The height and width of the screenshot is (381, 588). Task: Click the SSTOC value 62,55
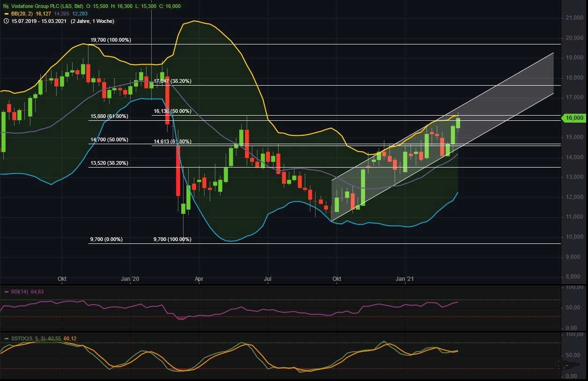[x=55, y=338]
